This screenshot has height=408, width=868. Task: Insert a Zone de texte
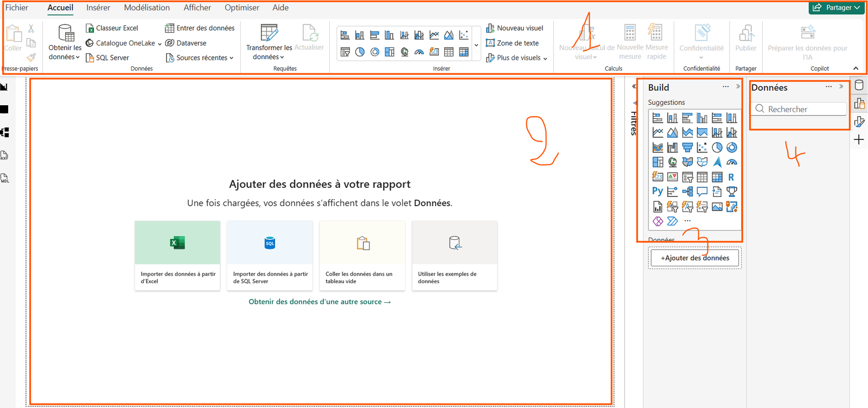(513, 43)
